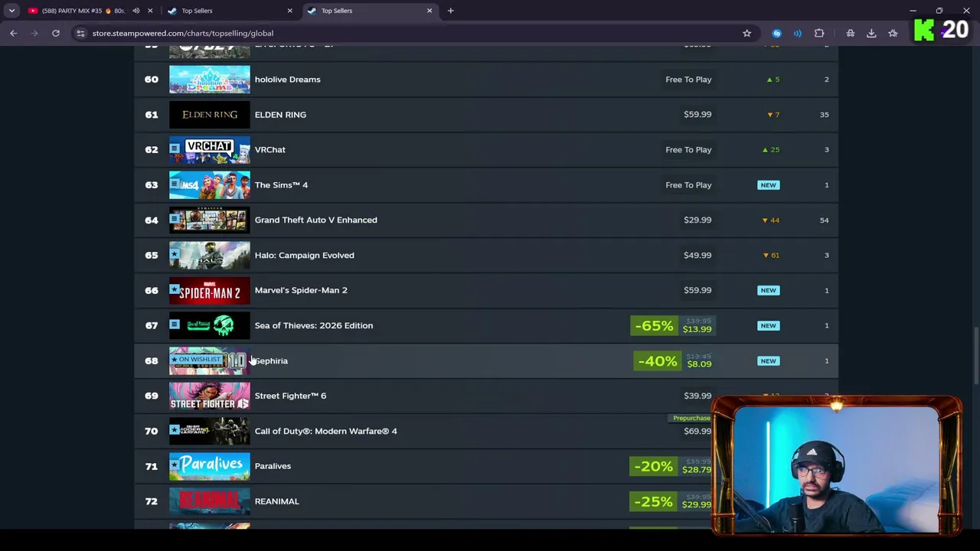This screenshot has width=980, height=551.
Task: Bookmark this page with the star icon
Action: [746, 33]
